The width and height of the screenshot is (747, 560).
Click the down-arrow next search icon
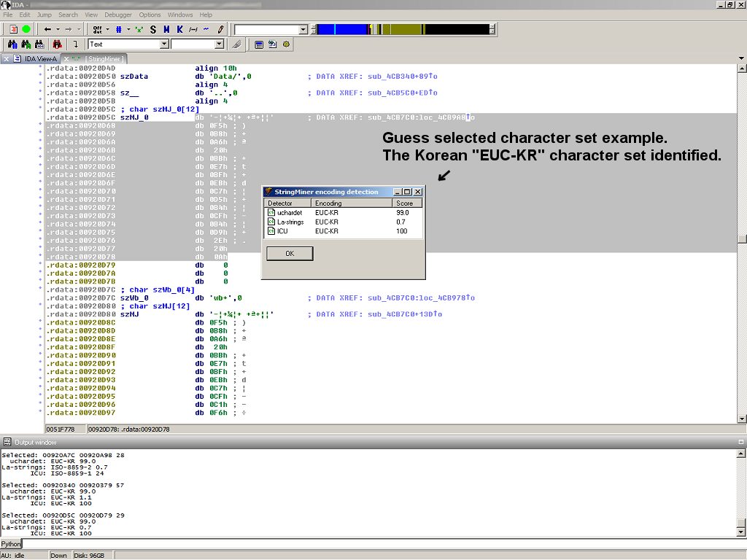pyautogui.click(x=75, y=44)
